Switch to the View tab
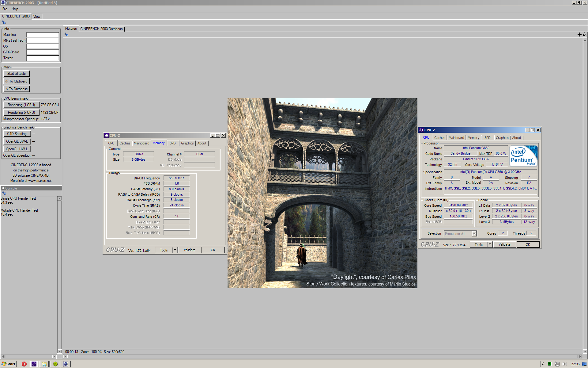This screenshot has height=368, width=588. (37, 17)
